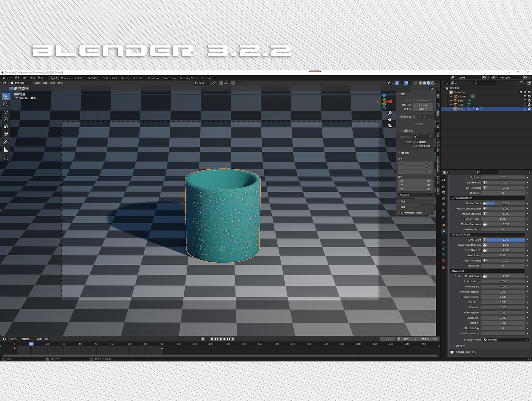Hide Light in viewport with eye icon

525,101
